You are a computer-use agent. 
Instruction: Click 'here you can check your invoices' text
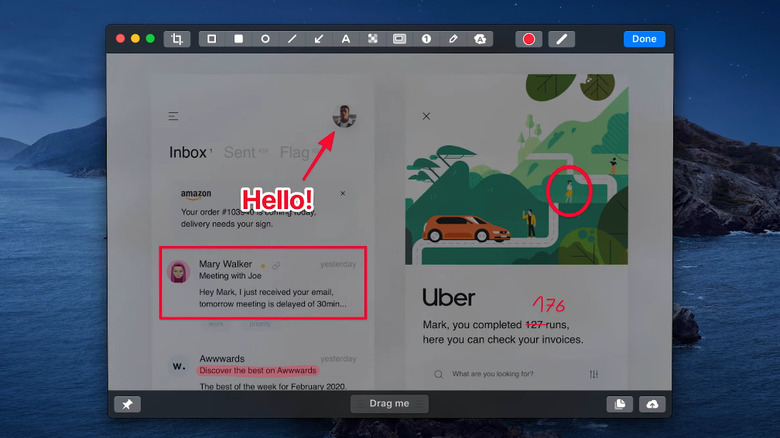[503, 340]
